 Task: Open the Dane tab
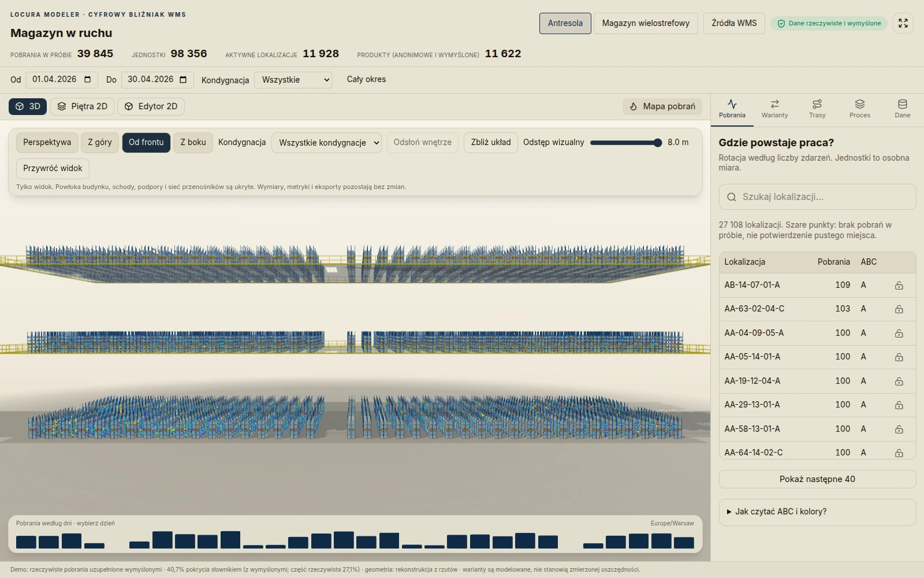903,109
